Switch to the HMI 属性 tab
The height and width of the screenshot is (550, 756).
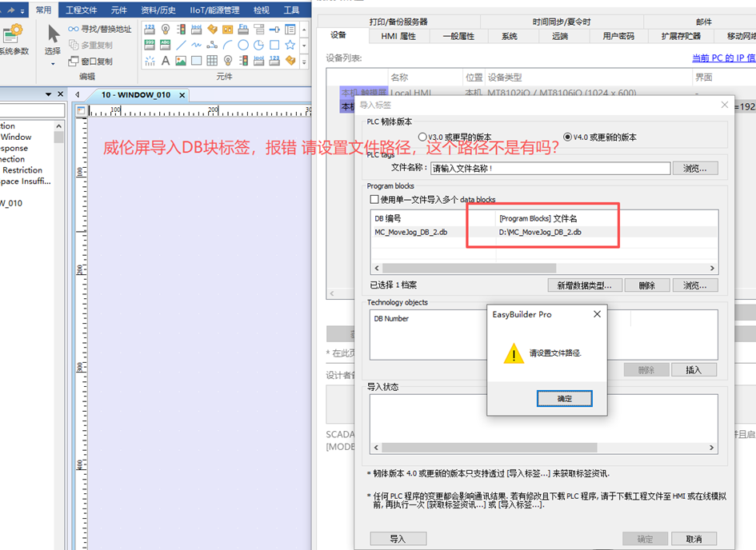[x=398, y=36]
